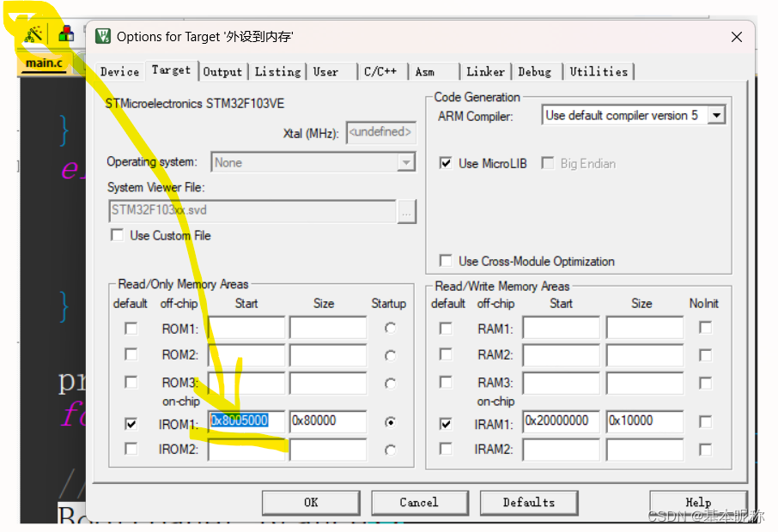778x532 pixels.
Task: Click the Manage Project Items colored boxes icon
Action: coord(66,34)
